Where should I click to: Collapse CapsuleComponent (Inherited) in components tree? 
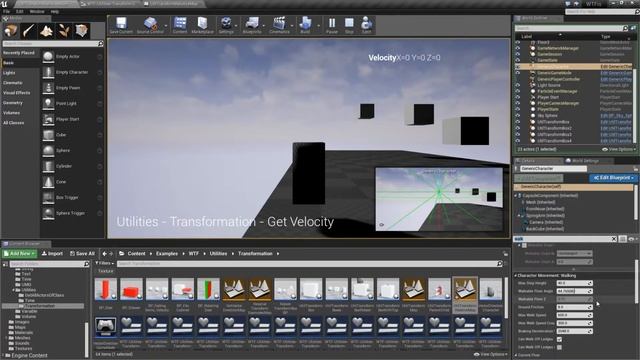tap(516, 196)
